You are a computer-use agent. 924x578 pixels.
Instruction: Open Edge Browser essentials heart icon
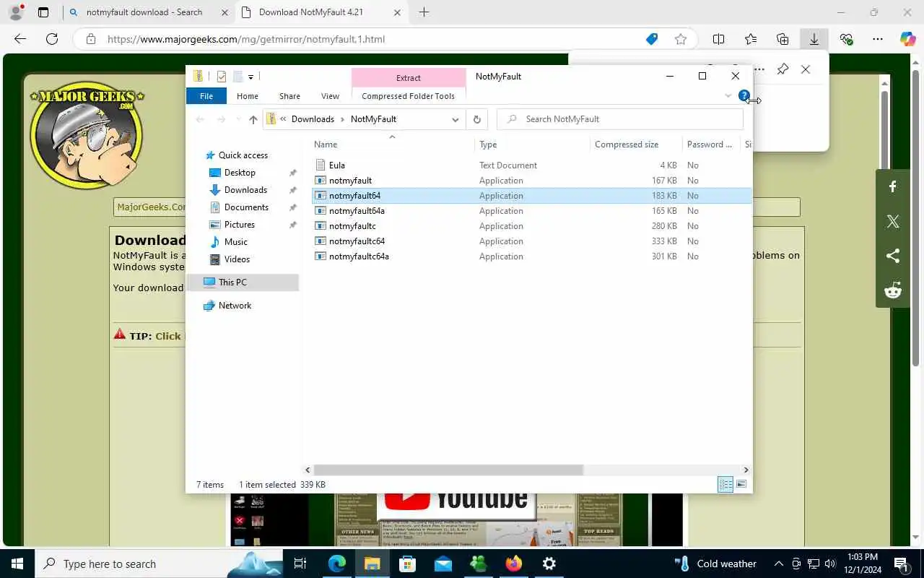[846, 39]
